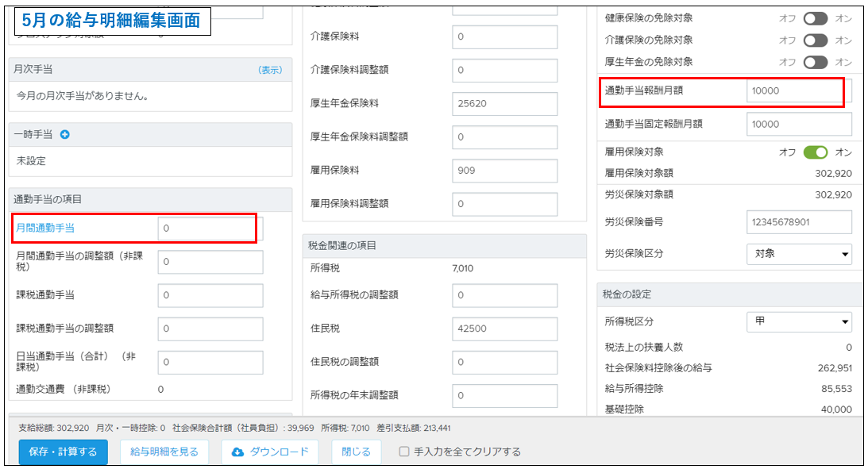Click the 通勤手当報酬月額 input field
The height and width of the screenshot is (469, 868).
[x=794, y=91]
